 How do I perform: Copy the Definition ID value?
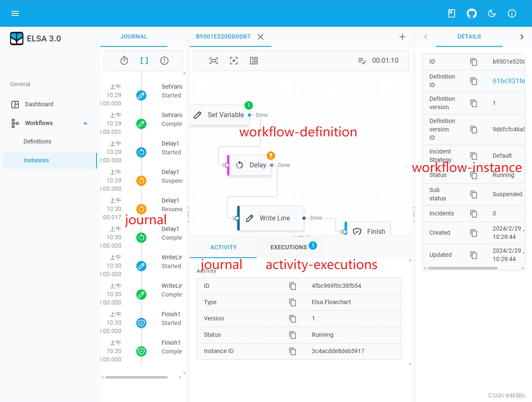[x=473, y=81]
